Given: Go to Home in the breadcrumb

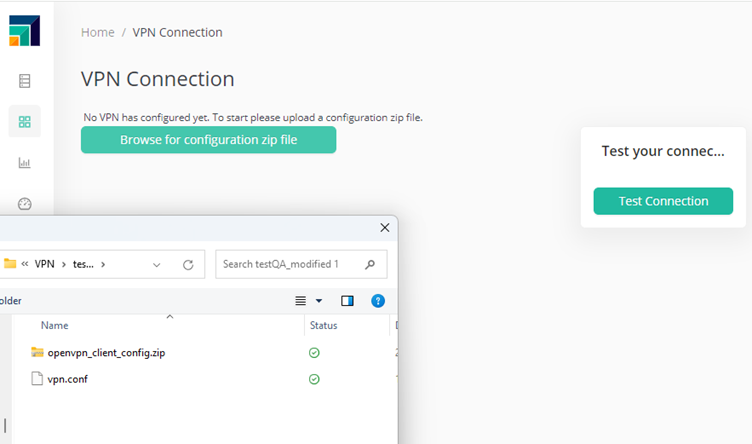Looking at the screenshot, I should (x=98, y=32).
